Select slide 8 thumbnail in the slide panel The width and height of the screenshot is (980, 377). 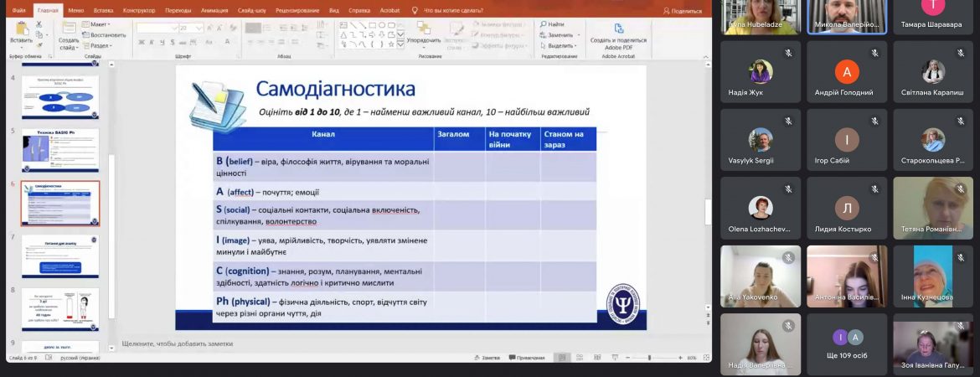60,309
